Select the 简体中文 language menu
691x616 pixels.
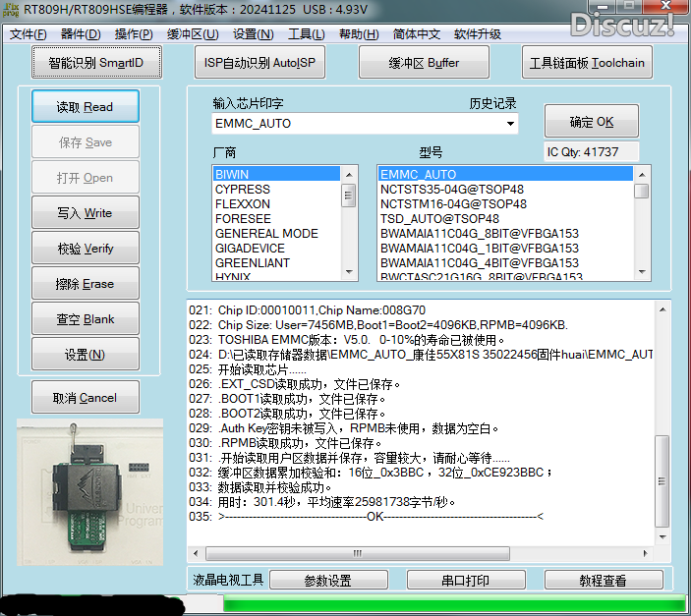tap(417, 34)
